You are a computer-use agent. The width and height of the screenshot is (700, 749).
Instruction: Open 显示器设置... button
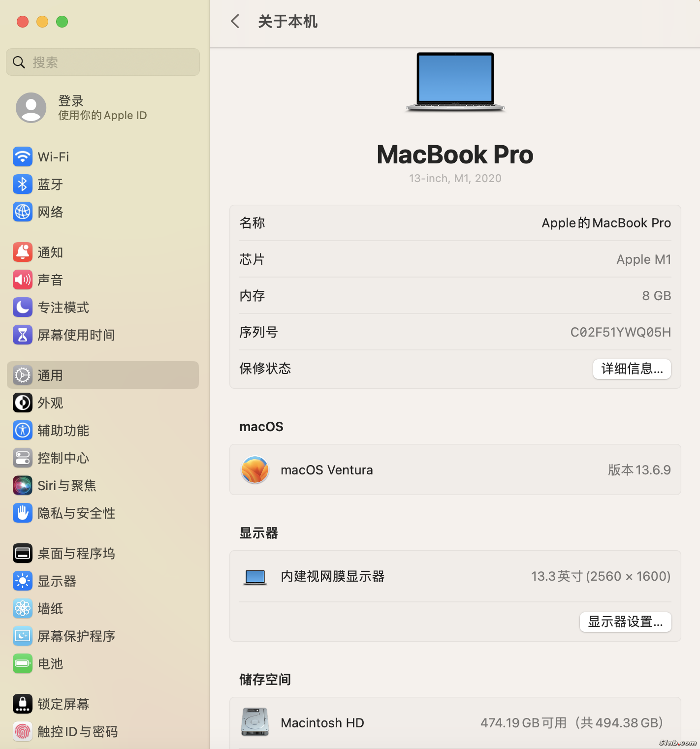(626, 622)
